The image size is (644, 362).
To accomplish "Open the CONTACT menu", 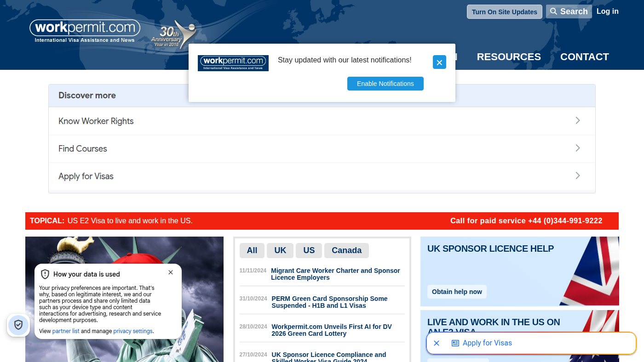I will coord(585,57).
